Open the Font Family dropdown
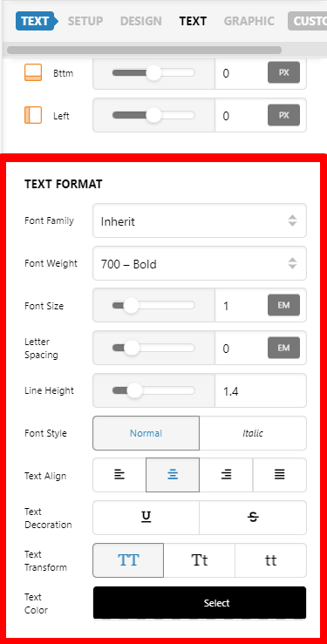This screenshot has width=327, height=644. [200, 220]
